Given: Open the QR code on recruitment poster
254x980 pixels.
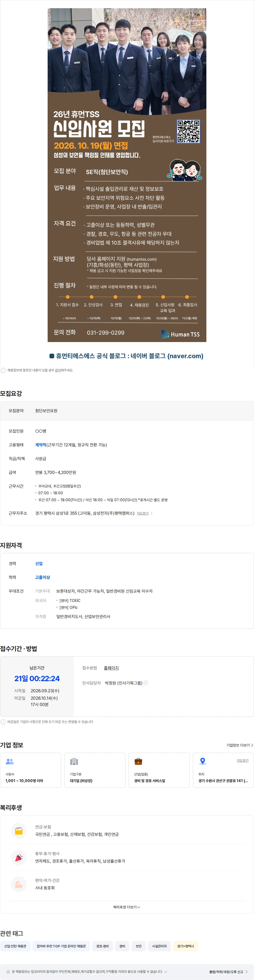Looking at the screenshot, I should point(188,131).
